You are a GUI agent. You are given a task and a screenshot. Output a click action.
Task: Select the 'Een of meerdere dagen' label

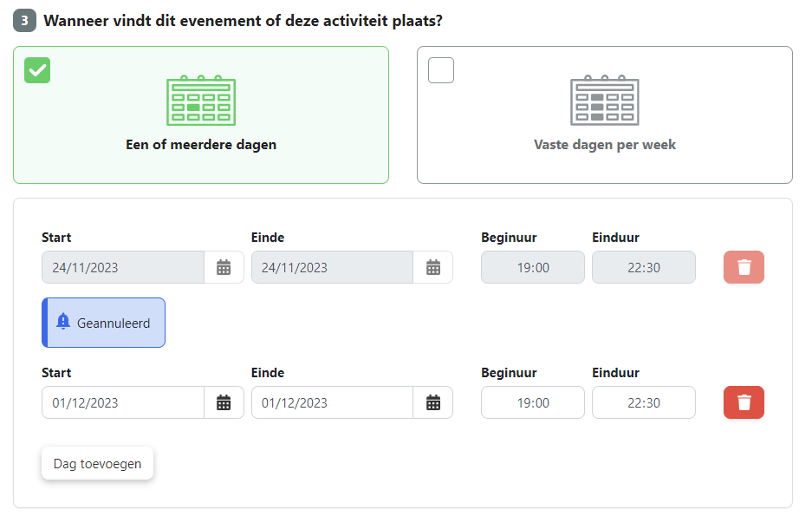201,145
